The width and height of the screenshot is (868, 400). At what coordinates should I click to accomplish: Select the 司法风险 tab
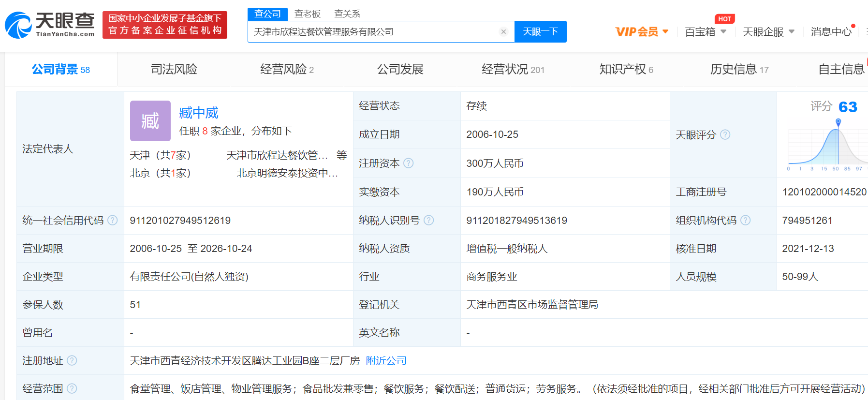click(174, 70)
